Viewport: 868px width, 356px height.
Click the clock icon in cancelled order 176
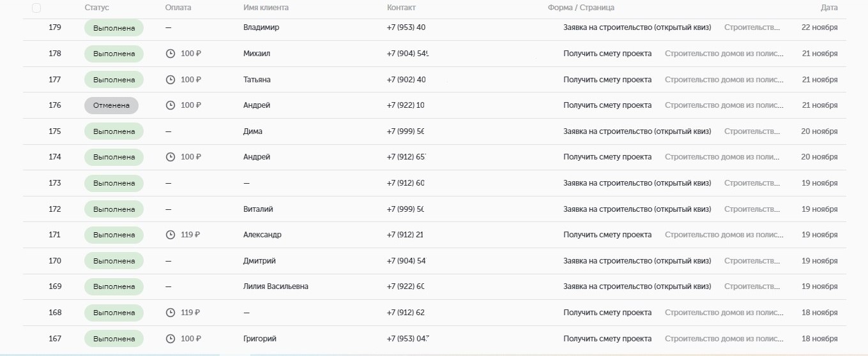pyautogui.click(x=171, y=105)
